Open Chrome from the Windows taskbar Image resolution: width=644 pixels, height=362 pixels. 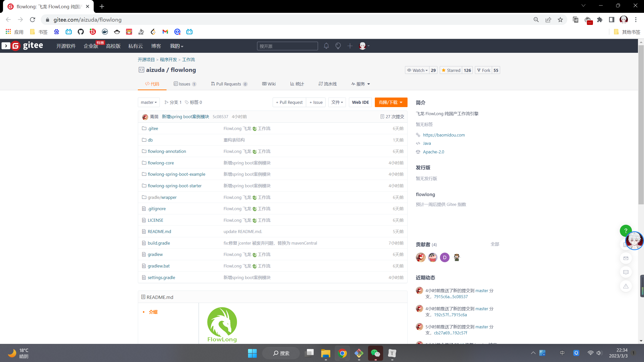click(x=342, y=353)
